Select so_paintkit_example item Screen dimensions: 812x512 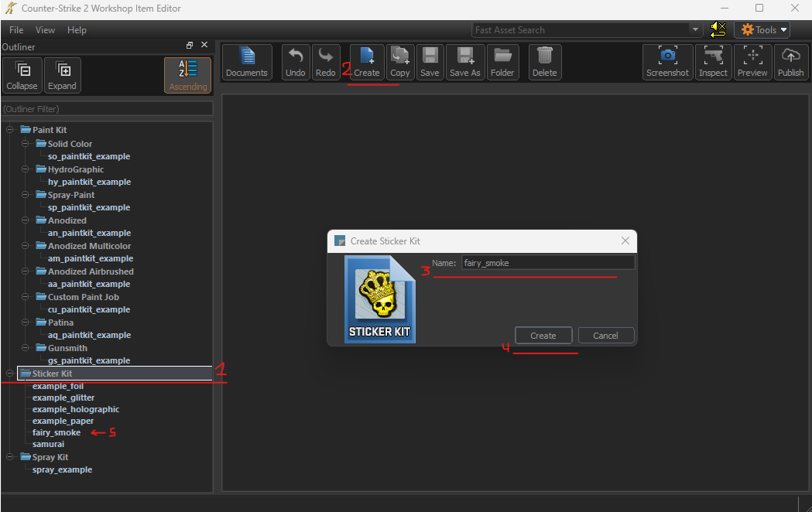coord(89,156)
